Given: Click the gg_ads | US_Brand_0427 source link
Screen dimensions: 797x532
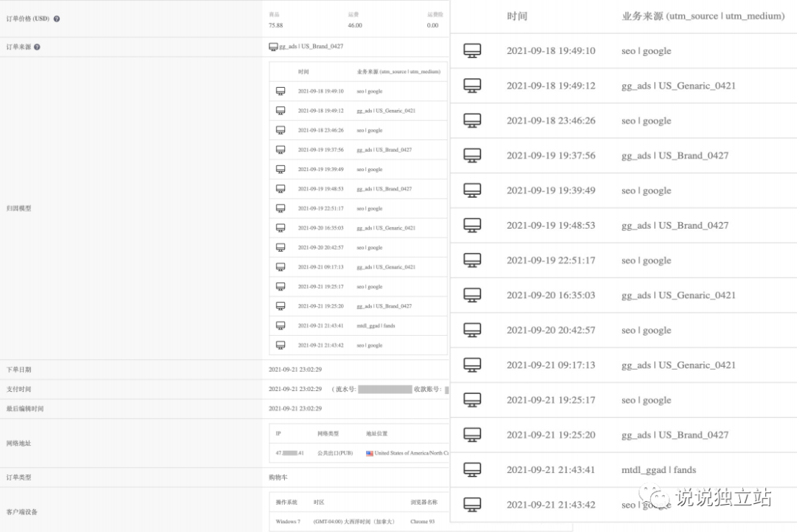Looking at the screenshot, I should [x=310, y=46].
